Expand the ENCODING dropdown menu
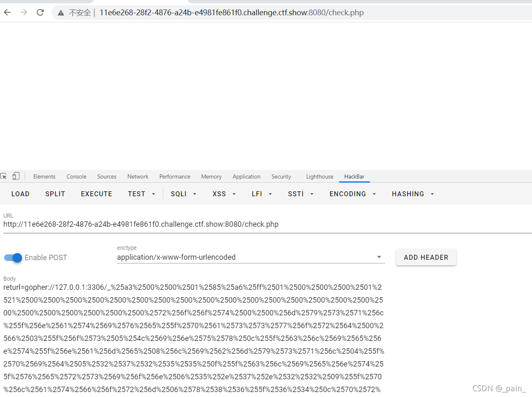 click(x=352, y=194)
